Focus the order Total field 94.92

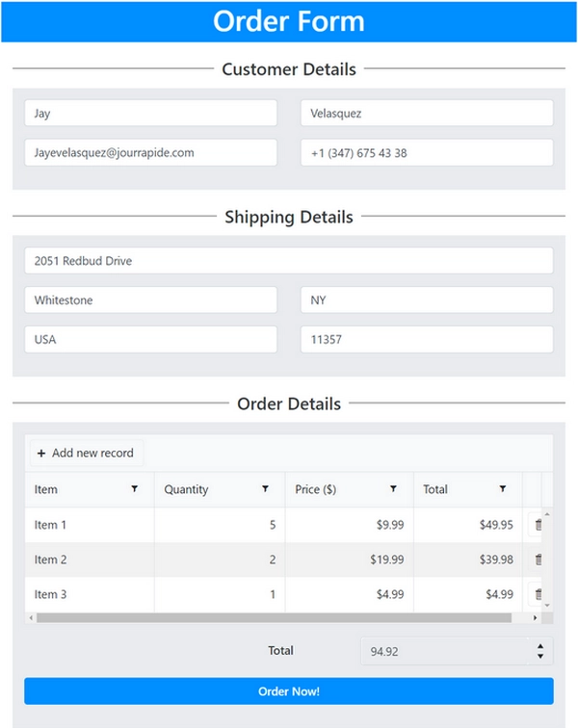click(444, 651)
